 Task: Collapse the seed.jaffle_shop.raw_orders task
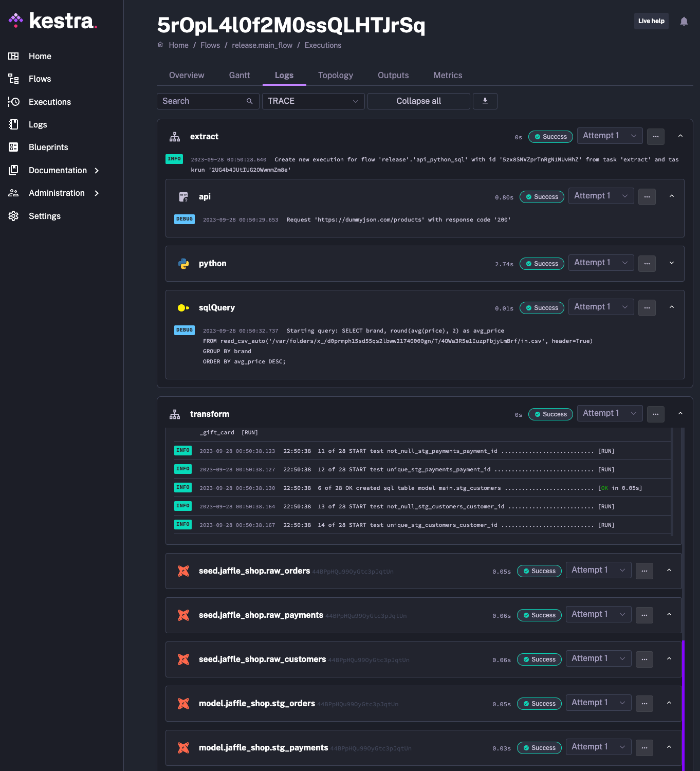coord(669,571)
